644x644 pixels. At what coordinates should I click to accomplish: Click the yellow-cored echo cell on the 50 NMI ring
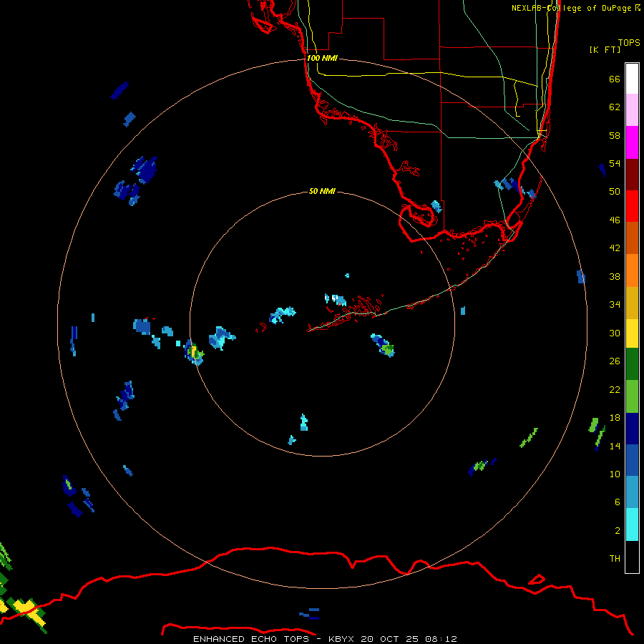point(194,352)
